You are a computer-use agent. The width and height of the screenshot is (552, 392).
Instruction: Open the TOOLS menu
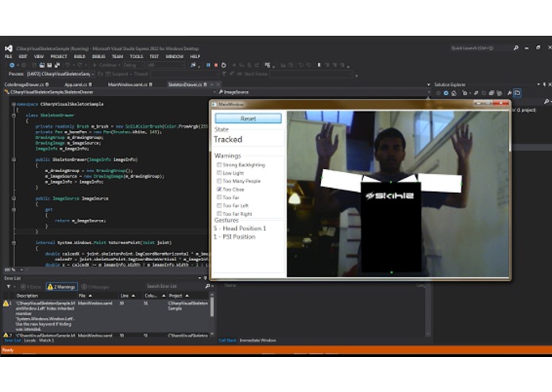(137, 56)
